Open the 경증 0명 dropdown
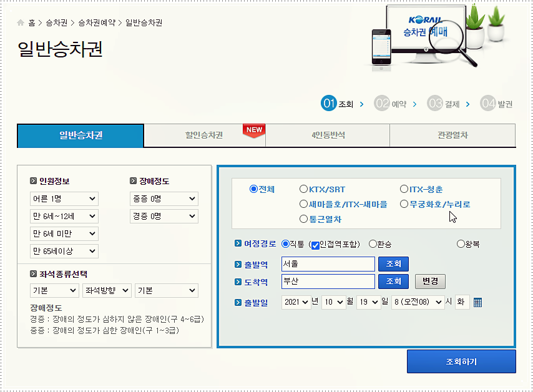533x392 pixels. pos(164,216)
